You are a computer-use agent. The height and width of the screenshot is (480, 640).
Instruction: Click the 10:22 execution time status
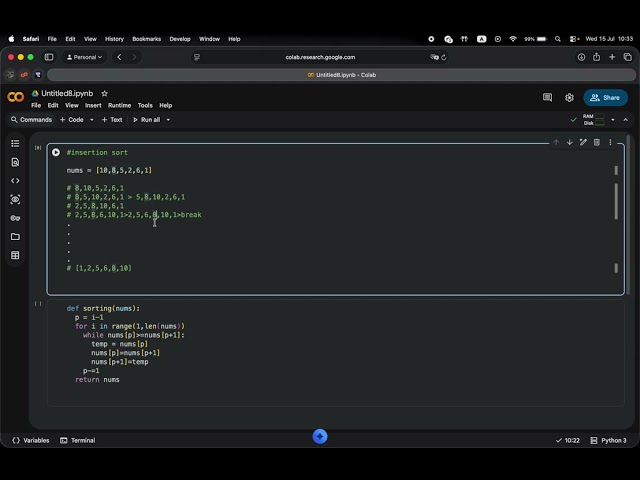568,440
